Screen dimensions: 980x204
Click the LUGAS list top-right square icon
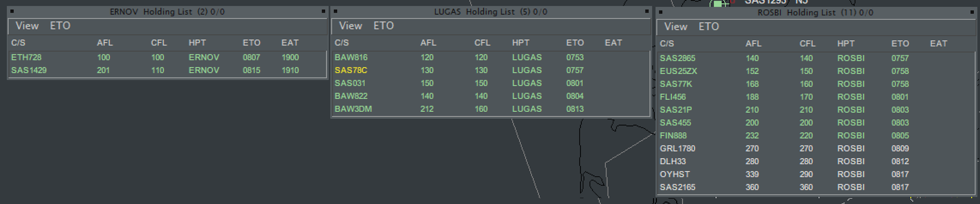[x=647, y=11]
